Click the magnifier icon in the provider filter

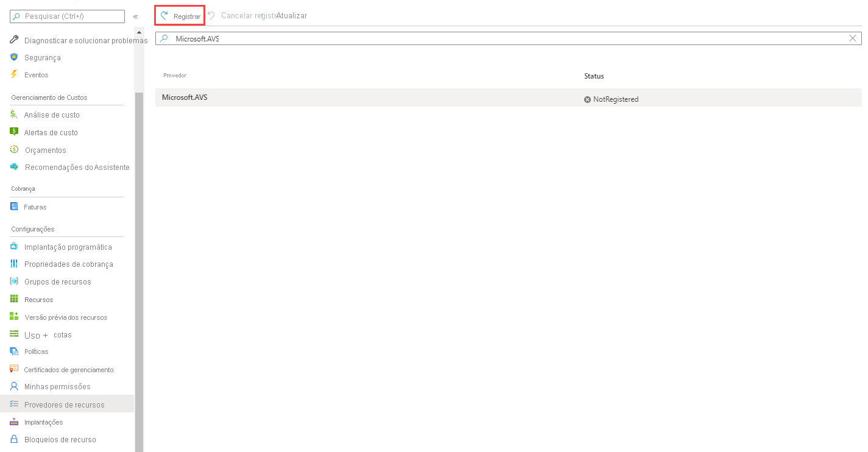(x=163, y=38)
